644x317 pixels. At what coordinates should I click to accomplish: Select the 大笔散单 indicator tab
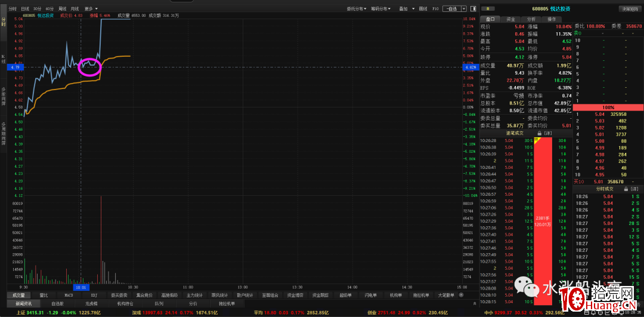[446, 295]
